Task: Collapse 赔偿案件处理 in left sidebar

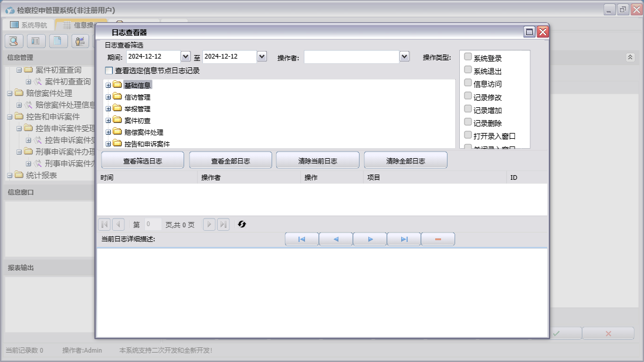Action: coord(9,94)
